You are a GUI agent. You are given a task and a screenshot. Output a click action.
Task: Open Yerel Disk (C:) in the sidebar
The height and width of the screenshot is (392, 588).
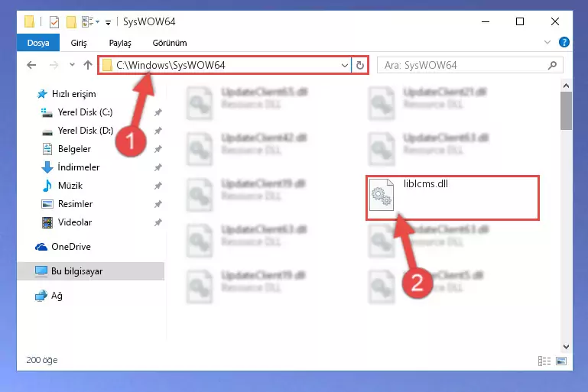pyautogui.click(x=85, y=112)
